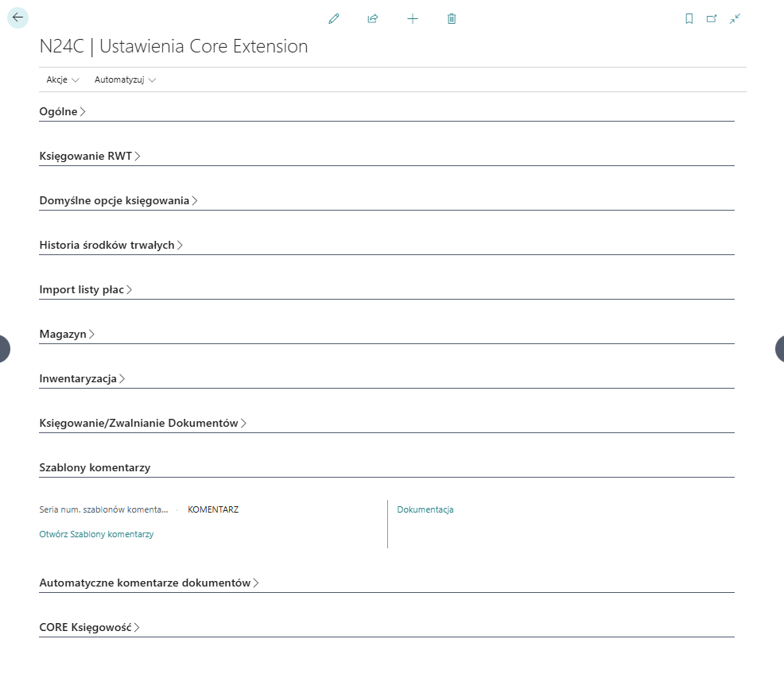Open the Akcje menu
This screenshot has width=784, height=697.
(62, 79)
